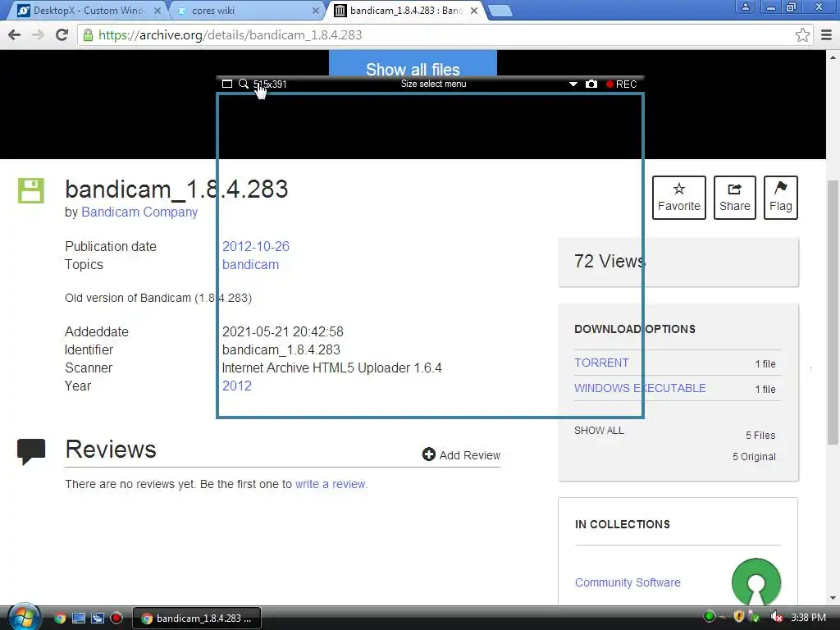Download the WINDOWS EXECUTABLE file

[640, 388]
